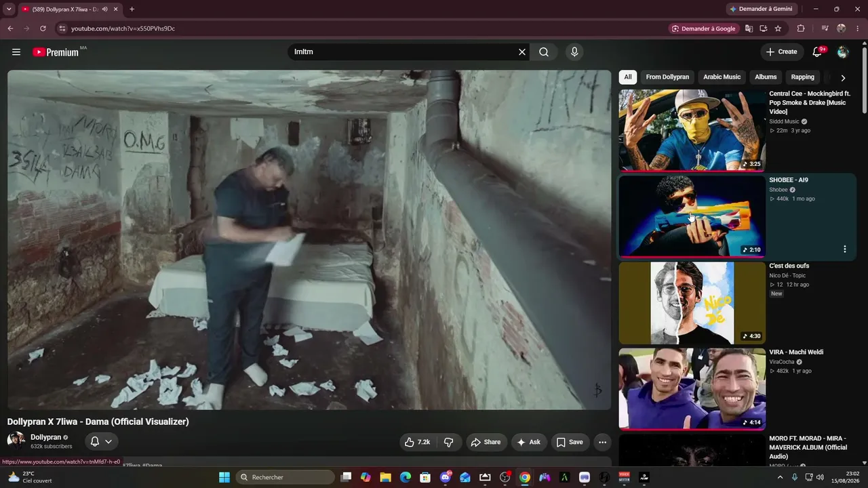The image size is (868, 488).
Task: Open Windows Start menu
Action: pyautogui.click(x=224, y=477)
